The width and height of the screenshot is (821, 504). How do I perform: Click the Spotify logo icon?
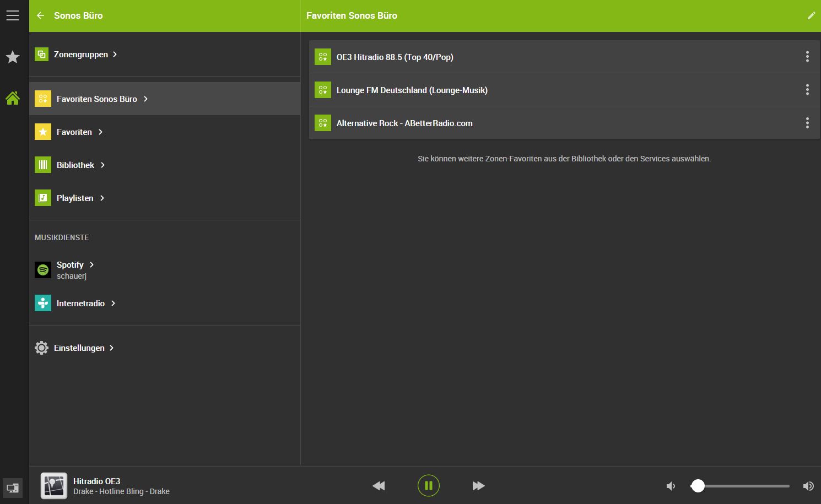[x=43, y=270]
